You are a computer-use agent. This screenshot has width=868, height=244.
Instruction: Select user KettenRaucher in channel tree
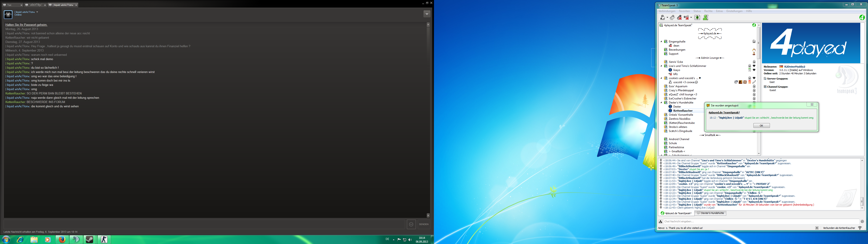683,110
